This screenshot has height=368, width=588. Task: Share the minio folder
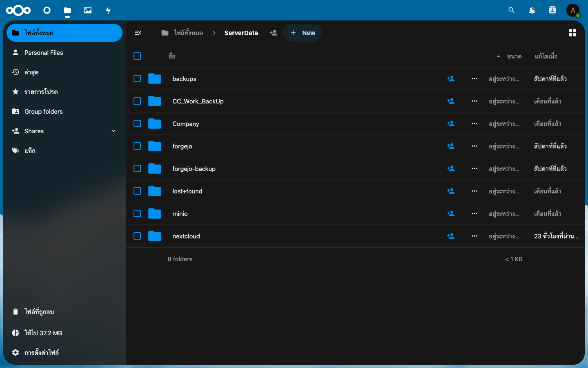point(451,213)
